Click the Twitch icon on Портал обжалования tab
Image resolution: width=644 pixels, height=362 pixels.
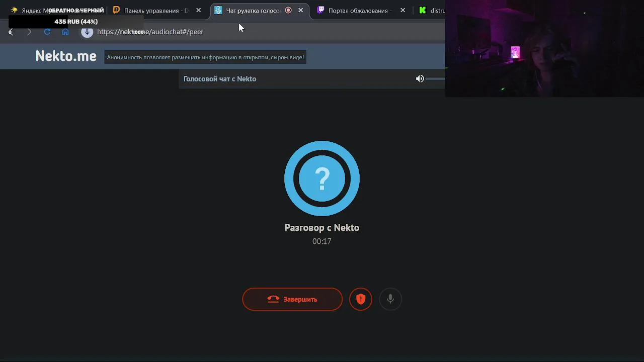tap(320, 10)
